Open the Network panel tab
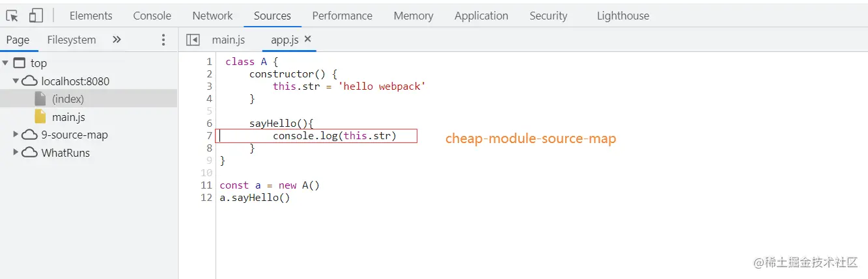This screenshot has height=279, width=868. [x=212, y=16]
